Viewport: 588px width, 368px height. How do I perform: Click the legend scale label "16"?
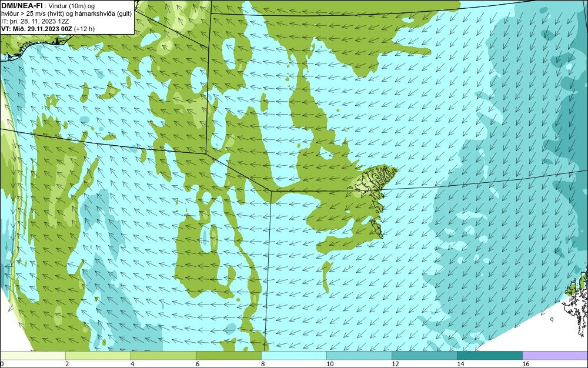(526, 364)
